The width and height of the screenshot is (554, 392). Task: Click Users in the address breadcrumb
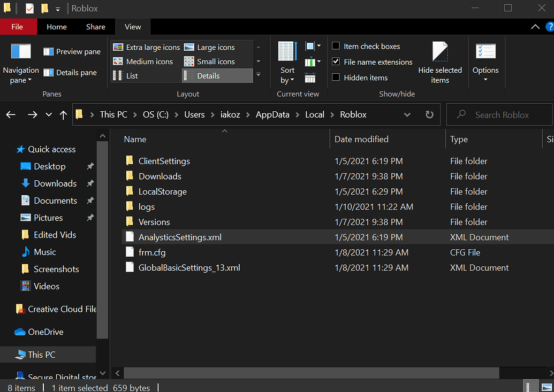point(194,114)
